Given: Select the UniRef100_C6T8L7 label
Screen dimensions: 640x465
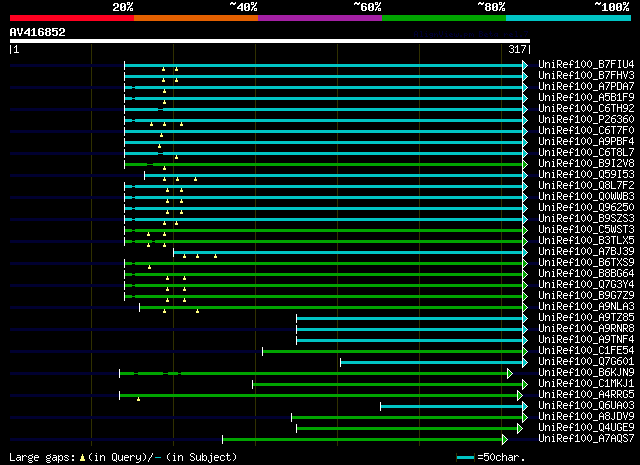Looking at the screenshot, I should 586,153.
